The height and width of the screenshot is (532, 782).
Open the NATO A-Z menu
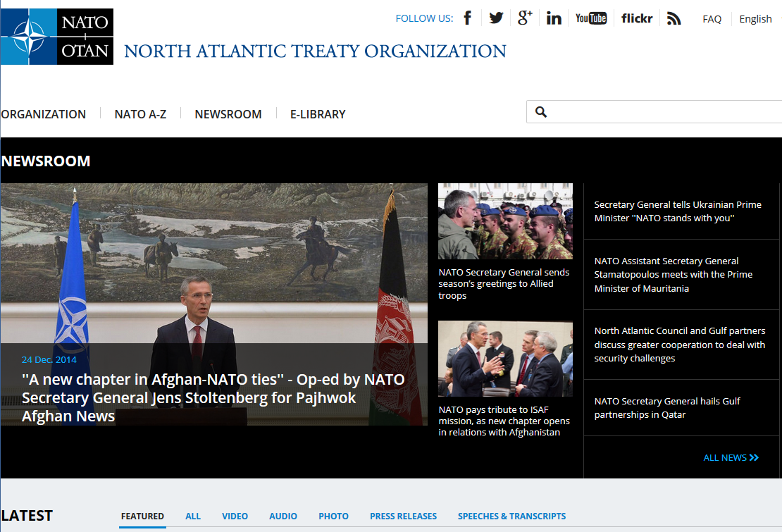pyautogui.click(x=140, y=114)
